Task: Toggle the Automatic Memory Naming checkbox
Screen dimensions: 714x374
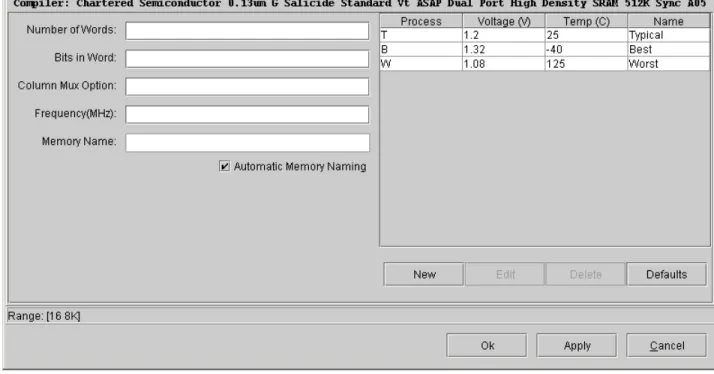Action: pyautogui.click(x=224, y=166)
